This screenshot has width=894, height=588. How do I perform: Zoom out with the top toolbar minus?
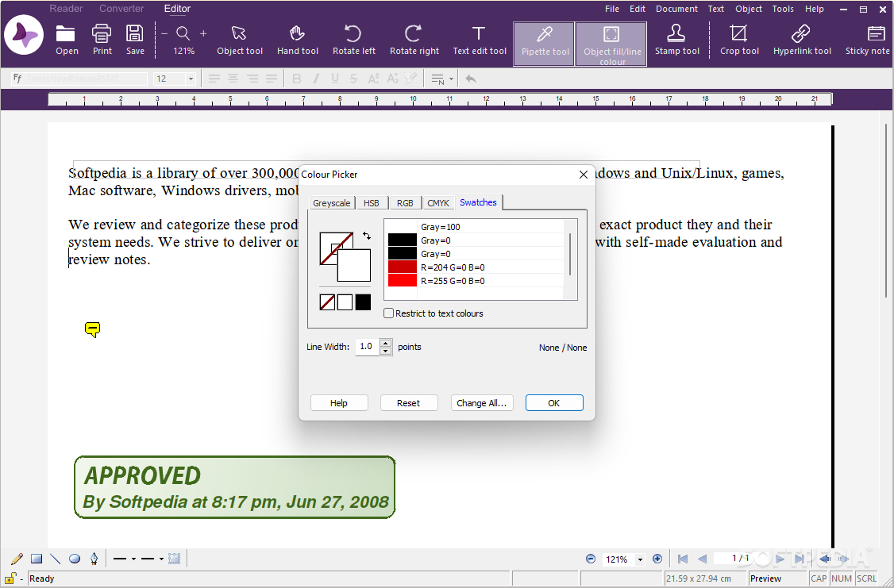pyautogui.click(x=164, y=33)
